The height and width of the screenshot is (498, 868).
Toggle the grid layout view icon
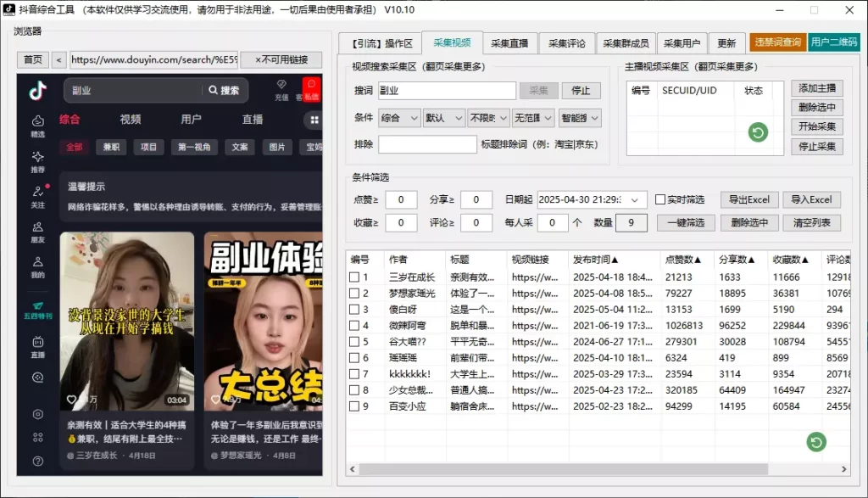point(314,120)
